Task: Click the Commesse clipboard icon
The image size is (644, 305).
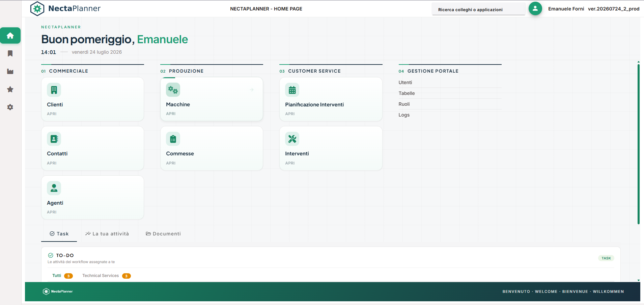Action: (x=173, y=139)
